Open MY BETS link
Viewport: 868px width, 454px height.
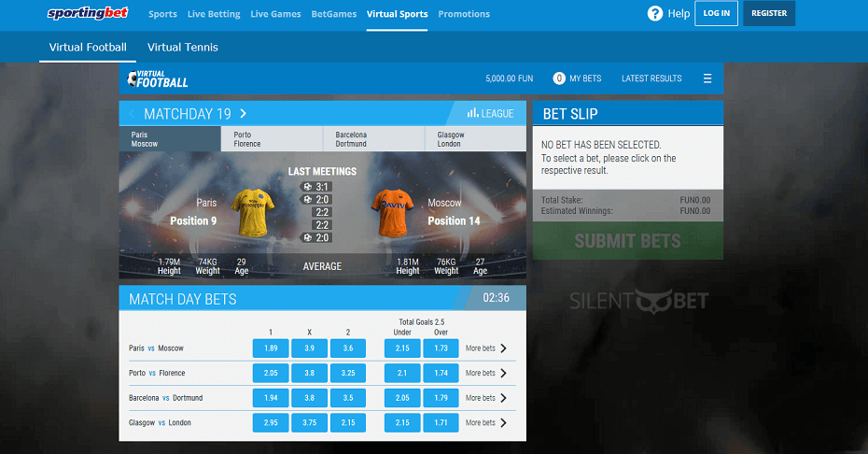pos(585,78)
